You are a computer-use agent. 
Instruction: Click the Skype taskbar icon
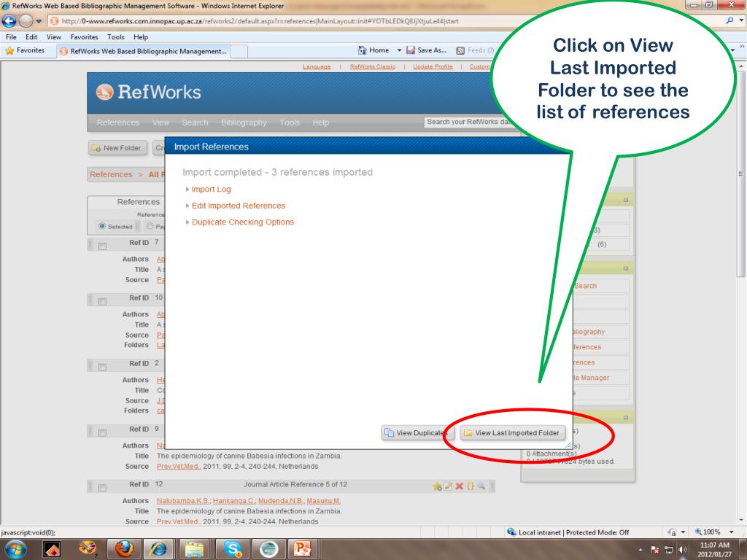[233, 550]
